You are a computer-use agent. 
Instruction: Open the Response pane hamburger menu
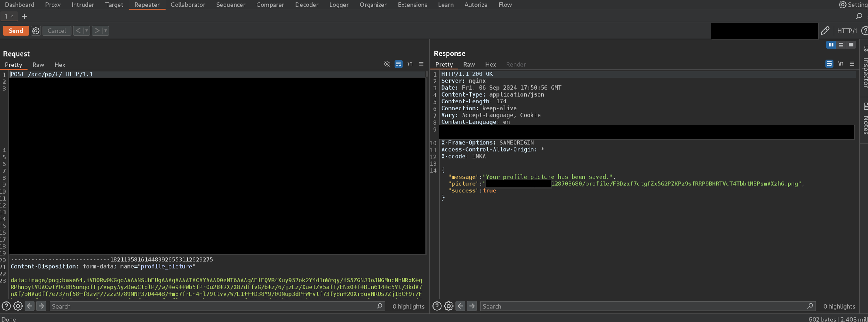[852, 63]
